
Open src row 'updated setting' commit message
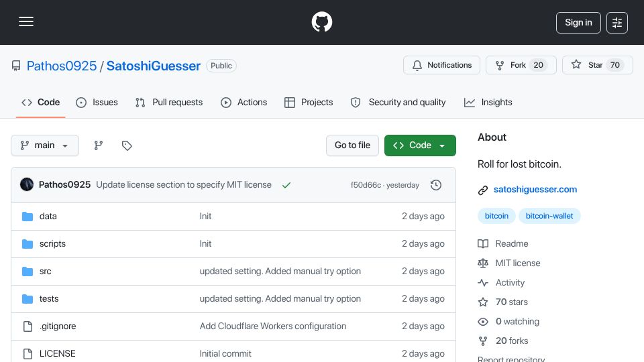coord(280,271)
